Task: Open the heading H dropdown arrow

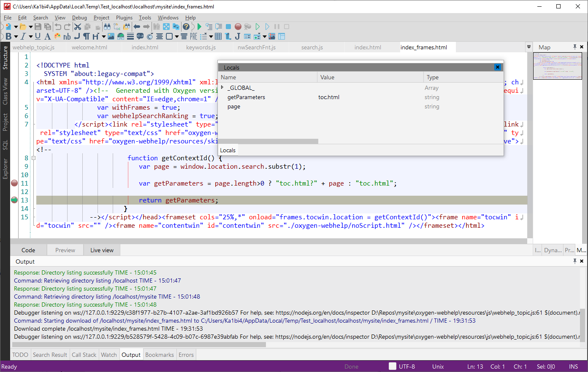Action: click(x=103, y=36)
